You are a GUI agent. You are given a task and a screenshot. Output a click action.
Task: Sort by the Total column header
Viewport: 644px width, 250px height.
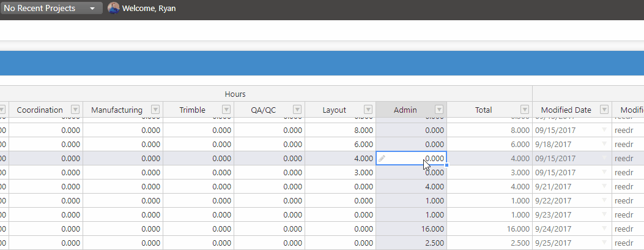pyautogui.click(x=483, y=110)
